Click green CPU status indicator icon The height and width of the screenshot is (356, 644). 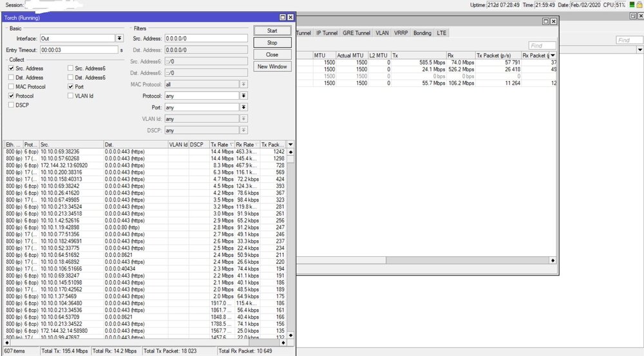(x=632, y=5)
